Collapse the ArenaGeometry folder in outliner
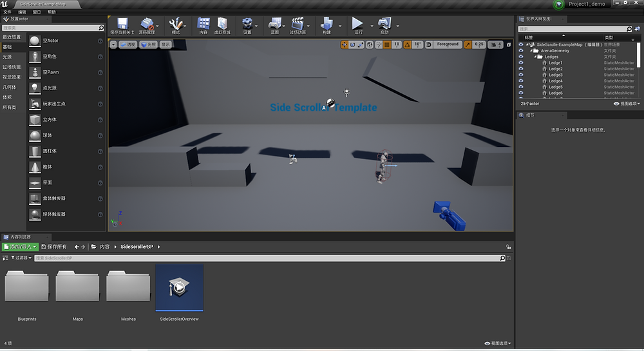This screenshot has width=644, height=351. coord(531,51)
